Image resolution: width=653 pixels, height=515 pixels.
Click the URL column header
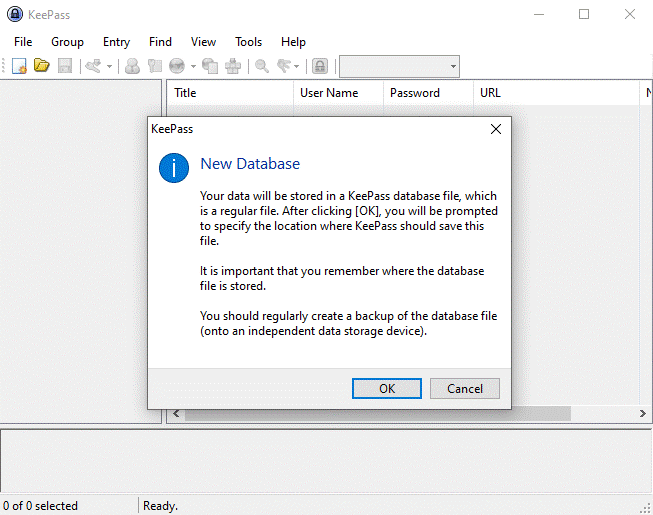(556, 93)
